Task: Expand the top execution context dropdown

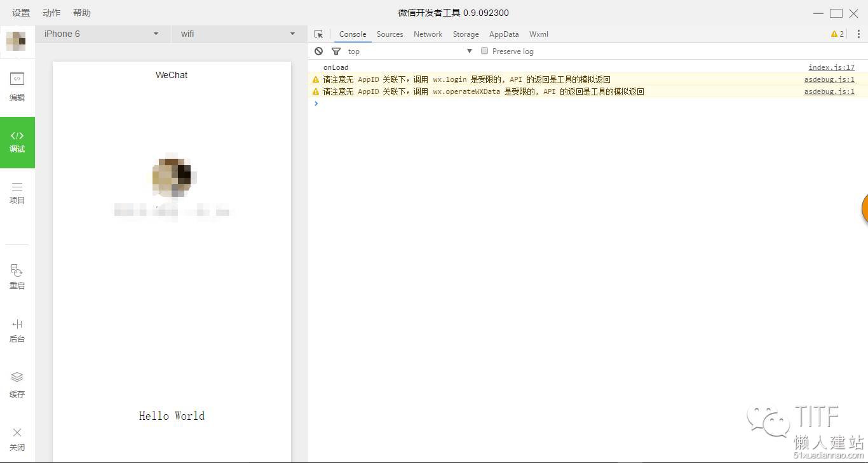Action: tap(410, 51)
